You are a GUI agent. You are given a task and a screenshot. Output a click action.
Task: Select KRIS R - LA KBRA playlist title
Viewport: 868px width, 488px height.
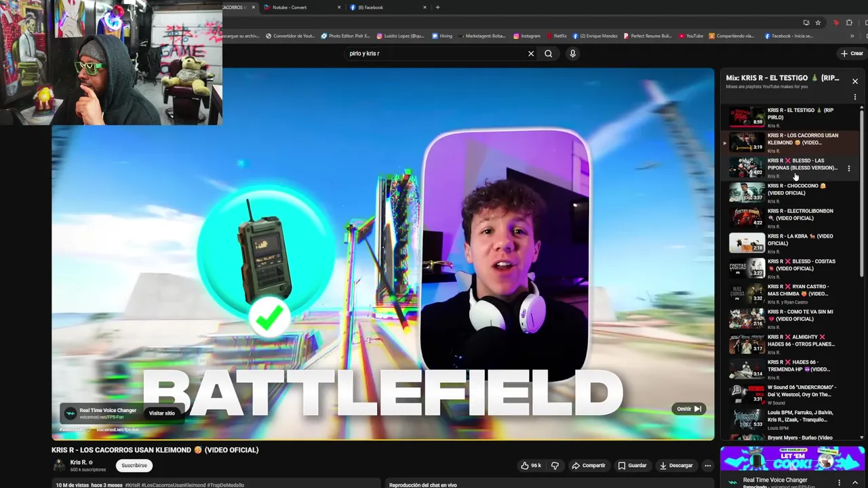[800, 240]
